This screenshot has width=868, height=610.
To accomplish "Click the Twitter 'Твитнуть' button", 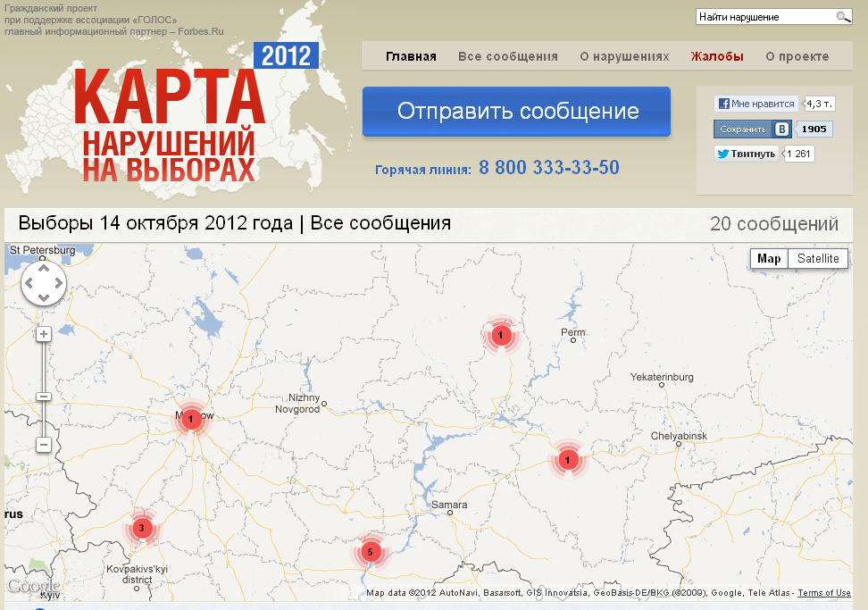I will [746, 154].
